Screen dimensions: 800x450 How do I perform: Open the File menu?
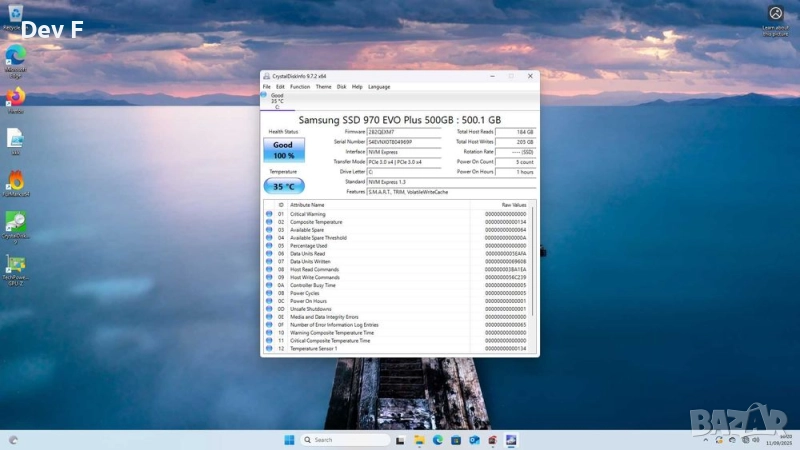[x=267, y=87]
